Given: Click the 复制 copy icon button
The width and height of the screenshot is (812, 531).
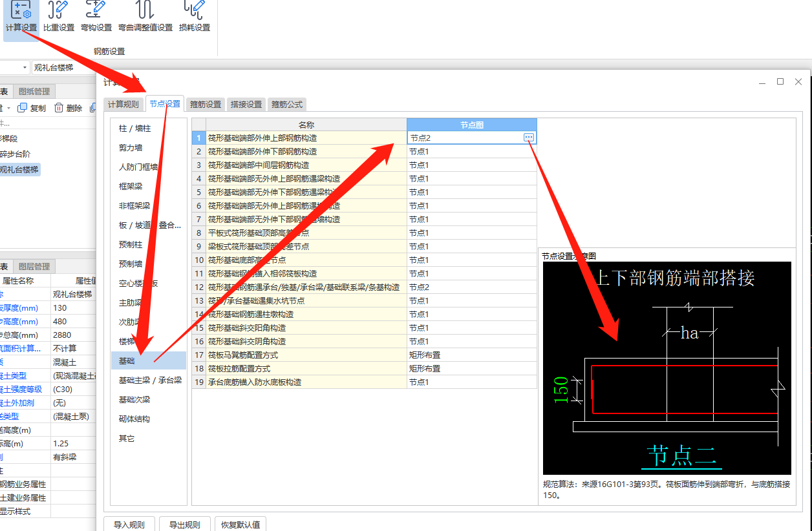Looking at the screenshot, I should [x=32, y=108].
